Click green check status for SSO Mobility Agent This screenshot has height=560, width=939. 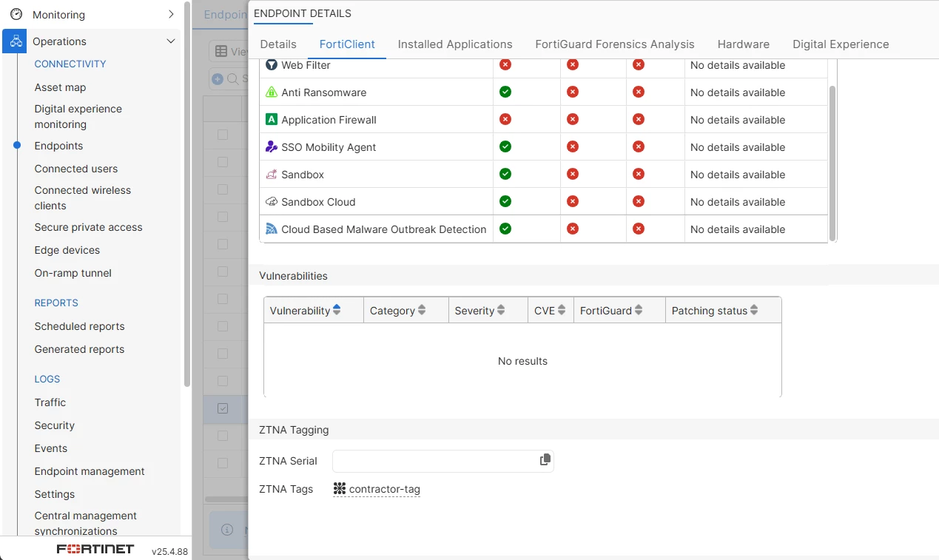pos(505,147)
